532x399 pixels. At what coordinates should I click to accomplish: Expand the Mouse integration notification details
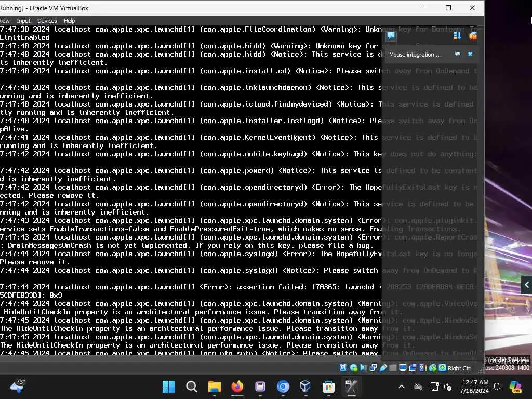click(458, 54)
